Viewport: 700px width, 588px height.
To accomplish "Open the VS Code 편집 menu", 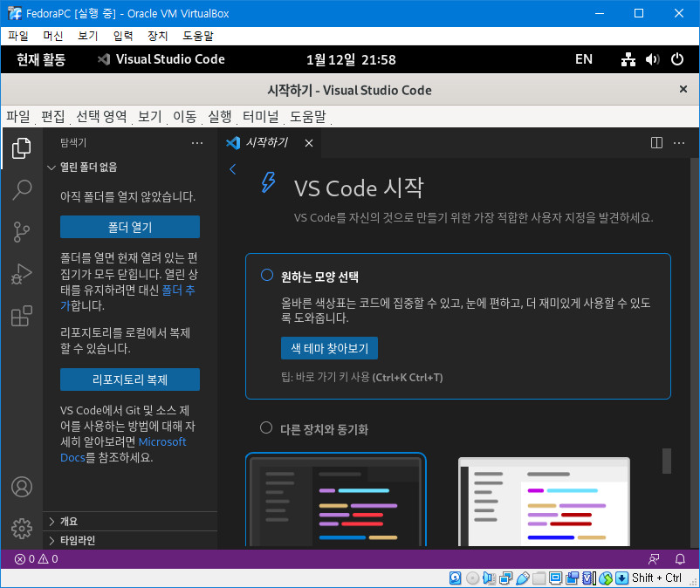I will [x=53, y=116].
